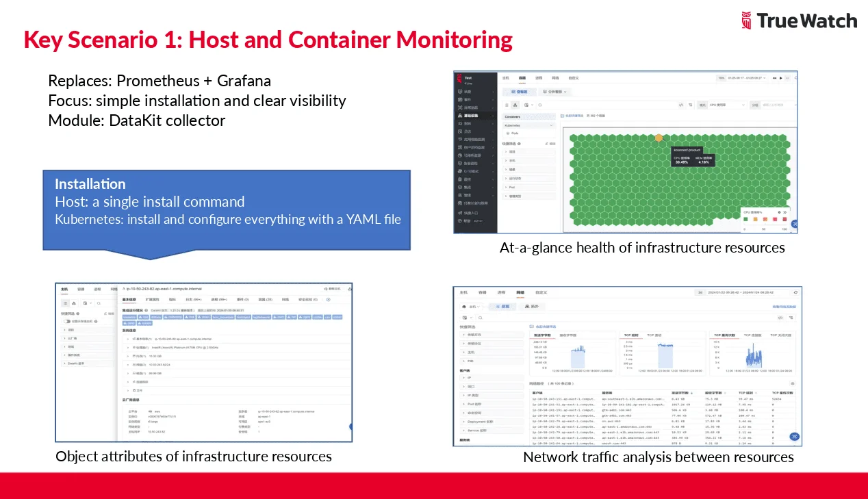Click list view icon in host attributes screenshot

click(65, 303)
